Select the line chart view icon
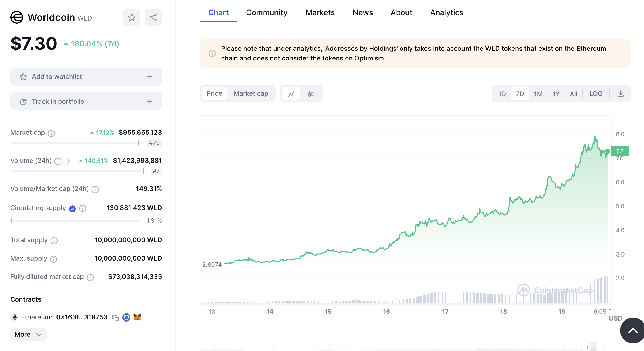The height and width of the screenshot is (351, 644). (291, 94)
